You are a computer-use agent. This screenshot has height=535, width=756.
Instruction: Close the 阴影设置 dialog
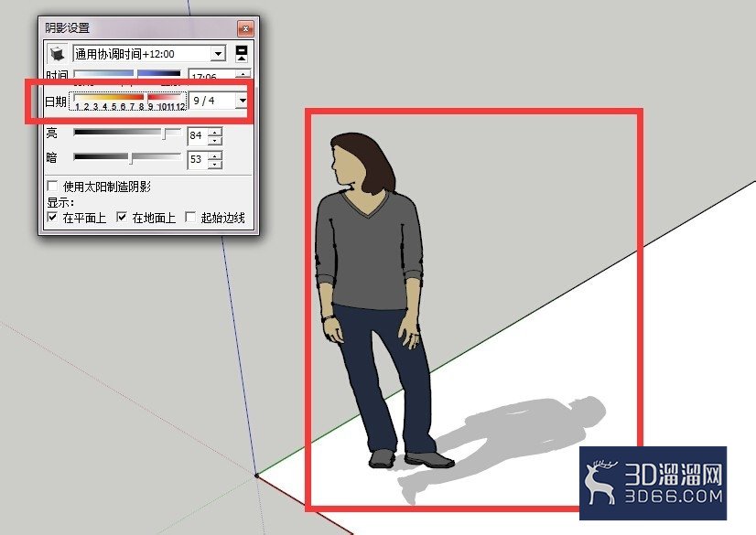245,29
